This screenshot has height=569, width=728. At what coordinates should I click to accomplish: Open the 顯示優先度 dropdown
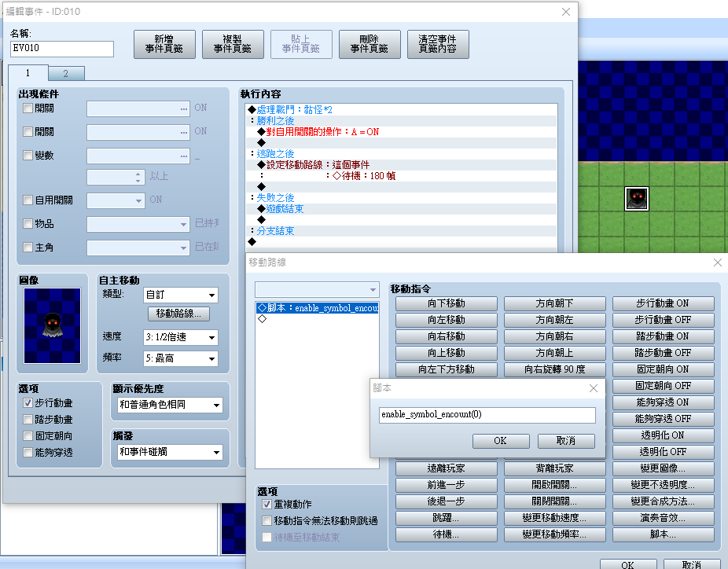pos(170,405)
